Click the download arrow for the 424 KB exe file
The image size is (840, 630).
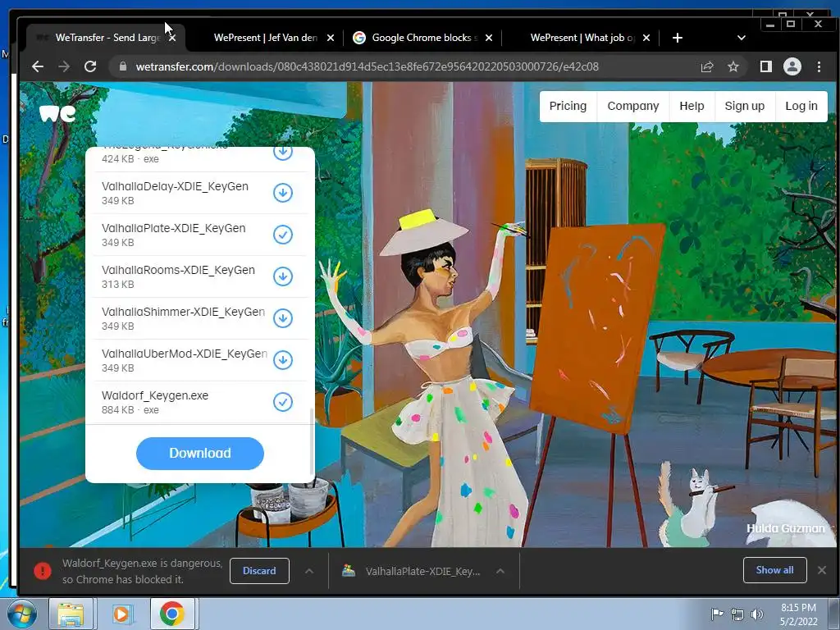point(283,152)
